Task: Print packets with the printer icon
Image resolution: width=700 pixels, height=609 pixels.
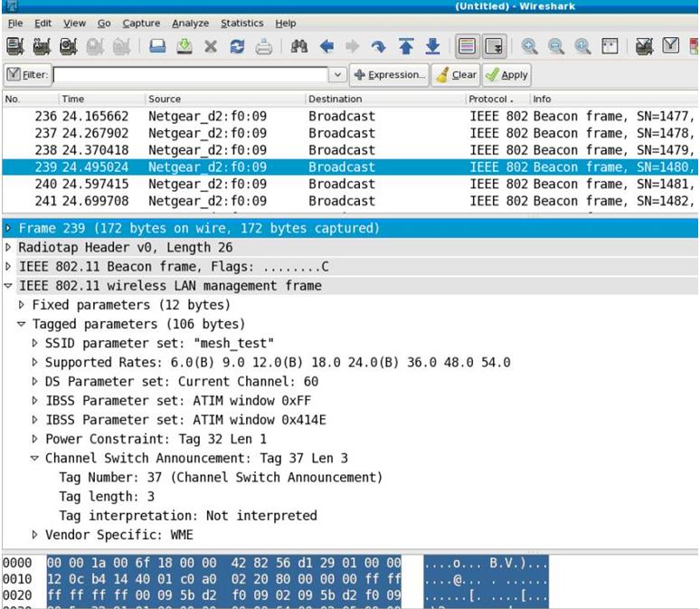Action: 264,46
